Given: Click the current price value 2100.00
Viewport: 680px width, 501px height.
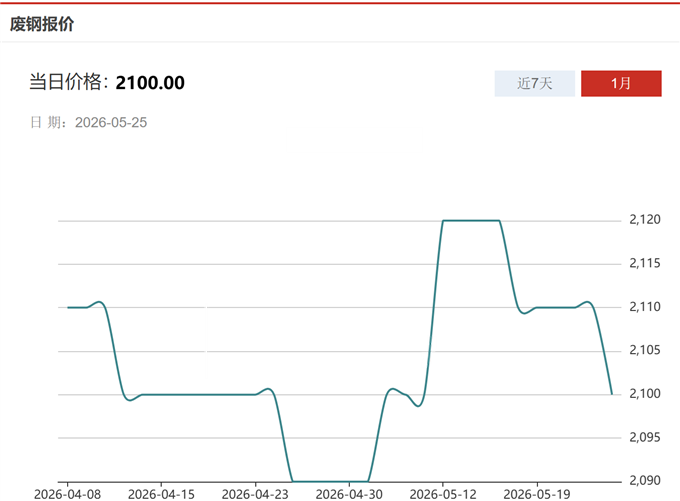Looking at the screenshot, I should pos(150,83).
